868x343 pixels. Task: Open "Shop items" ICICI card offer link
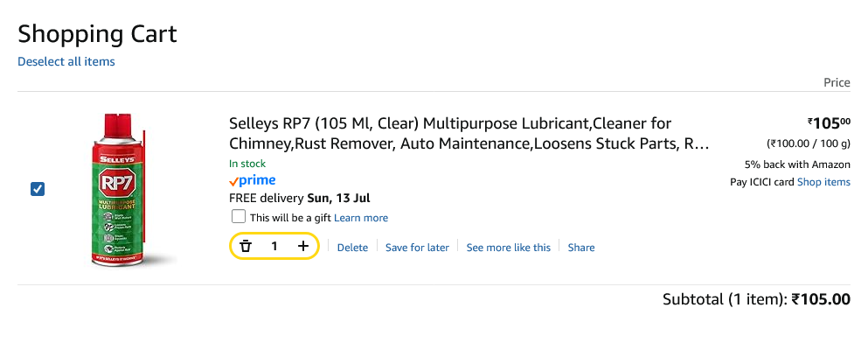pyautogui.click(x=823, y=182)
